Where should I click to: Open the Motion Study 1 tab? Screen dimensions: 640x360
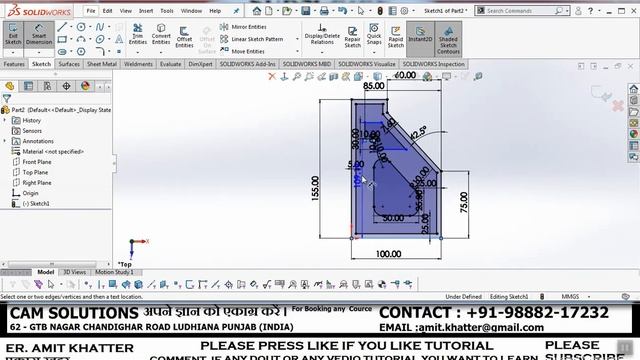coord(115,272)
